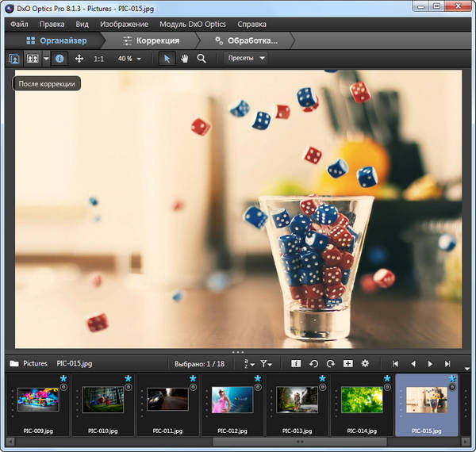Toggle single image view mode
Image resolution: width=476 pixels, height=452 pixels.
pos(14,59)
